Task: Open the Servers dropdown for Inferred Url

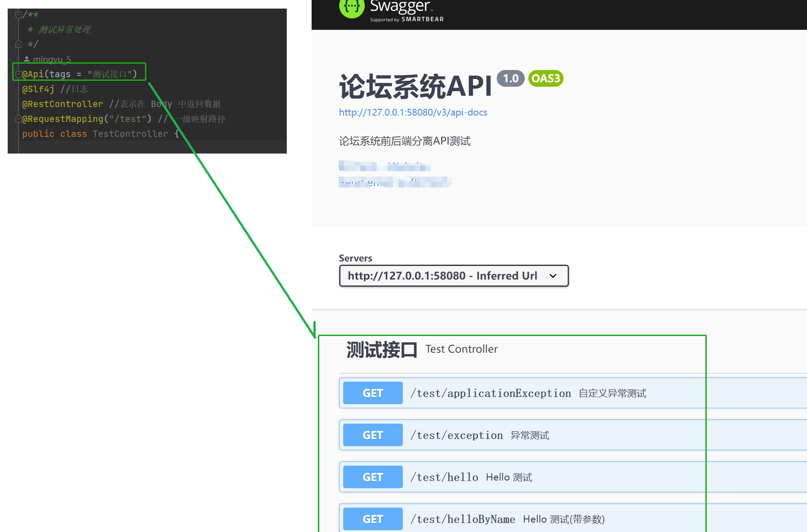Action: click(x=453, y=275)
